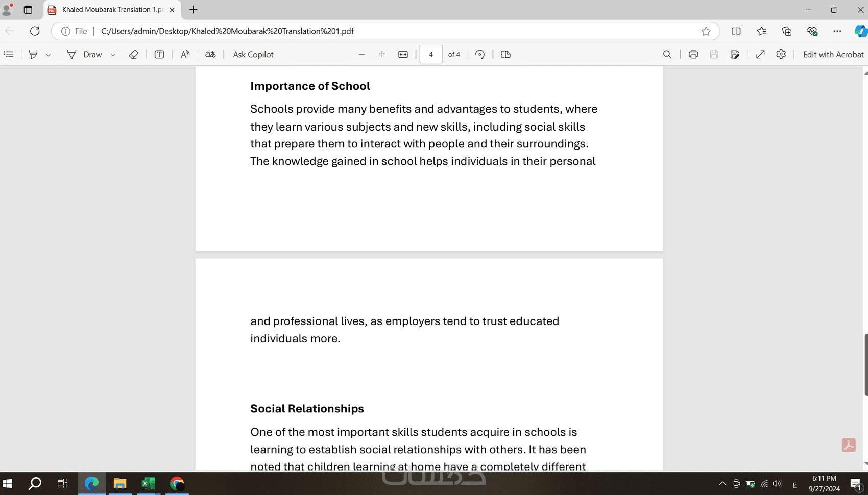
Task: Open the tab actions menu
Action: 28,10
